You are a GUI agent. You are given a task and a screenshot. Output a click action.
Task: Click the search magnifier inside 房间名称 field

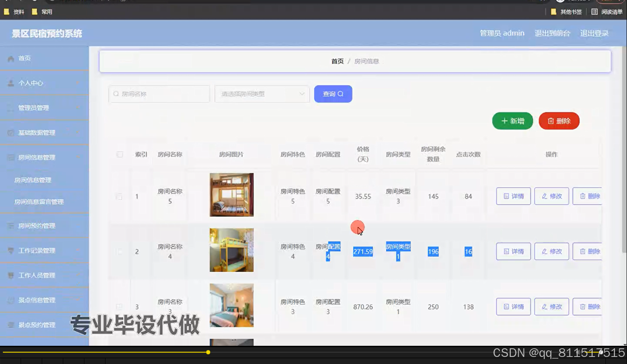(x=116, y=94)
